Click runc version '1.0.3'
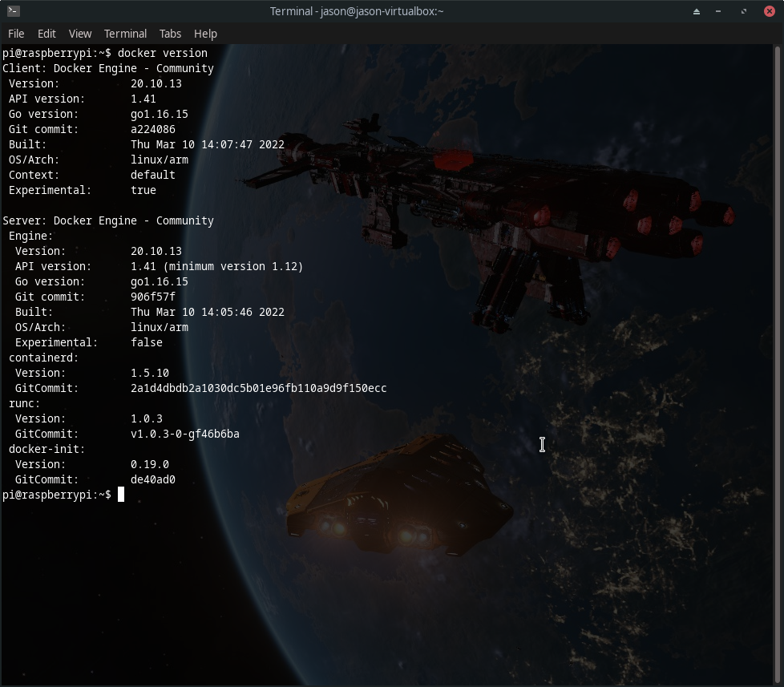This screenshot has width=784, height=687. pyautogui.click(x=147, y=419)
